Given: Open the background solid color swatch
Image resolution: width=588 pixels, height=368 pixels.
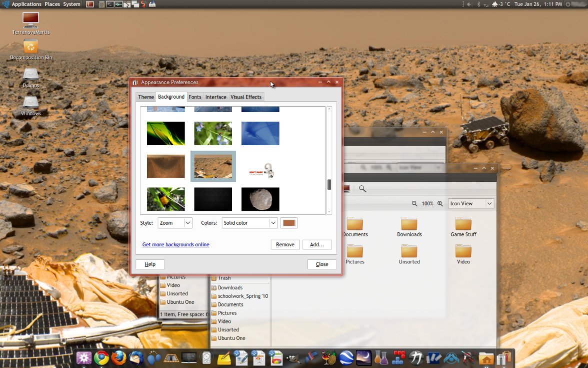Looking at the screenshot, I should (289, 223).
